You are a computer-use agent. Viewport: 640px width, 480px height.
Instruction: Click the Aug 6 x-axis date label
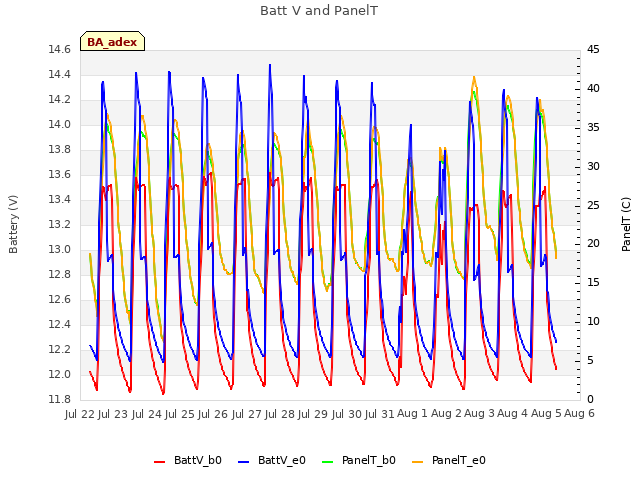[x=579, y=413]
